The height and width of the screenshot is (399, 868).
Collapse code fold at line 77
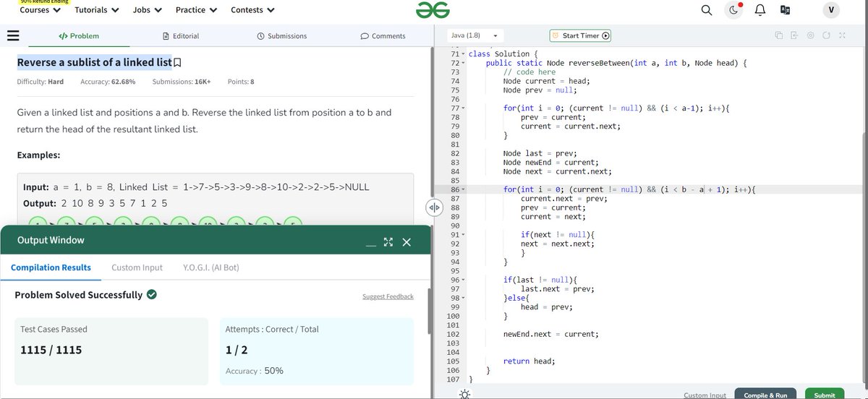click(x=464, y=108)
